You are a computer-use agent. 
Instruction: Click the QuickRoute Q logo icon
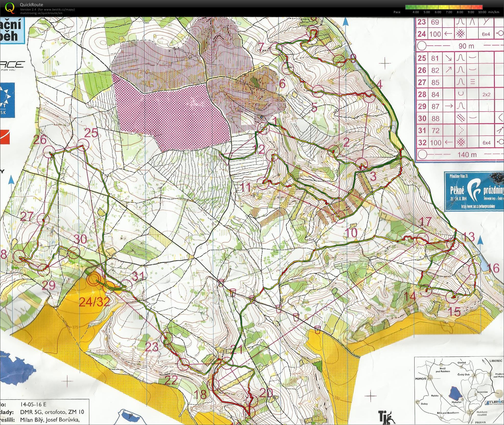[10, 8]
